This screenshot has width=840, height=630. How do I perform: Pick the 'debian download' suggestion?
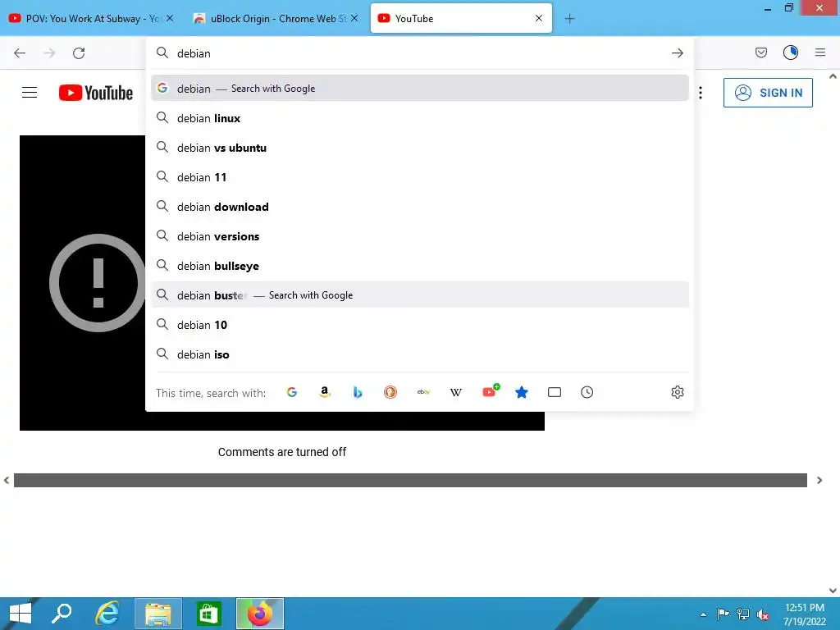[x=419, y=206]
